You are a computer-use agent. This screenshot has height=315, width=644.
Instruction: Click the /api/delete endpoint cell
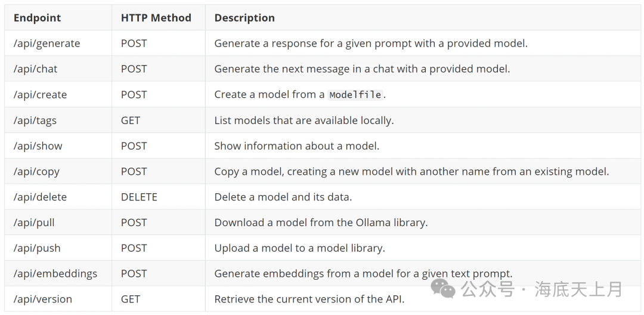tap(40, 197)
